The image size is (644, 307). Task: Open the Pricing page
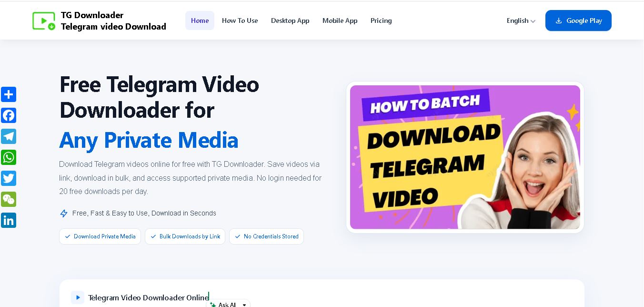point(381,20)
